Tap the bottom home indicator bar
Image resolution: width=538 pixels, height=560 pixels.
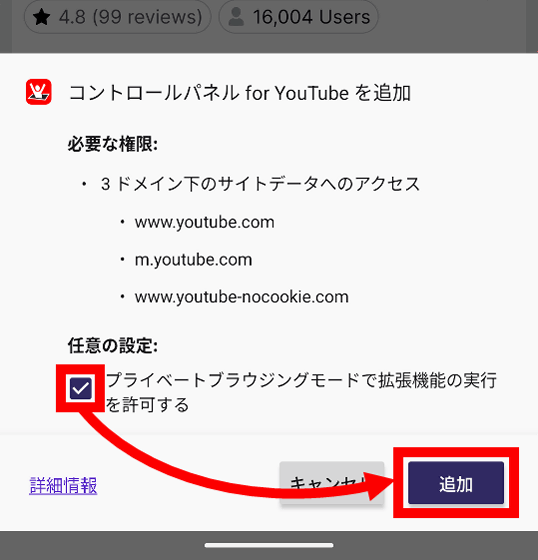tap(269, 545)
